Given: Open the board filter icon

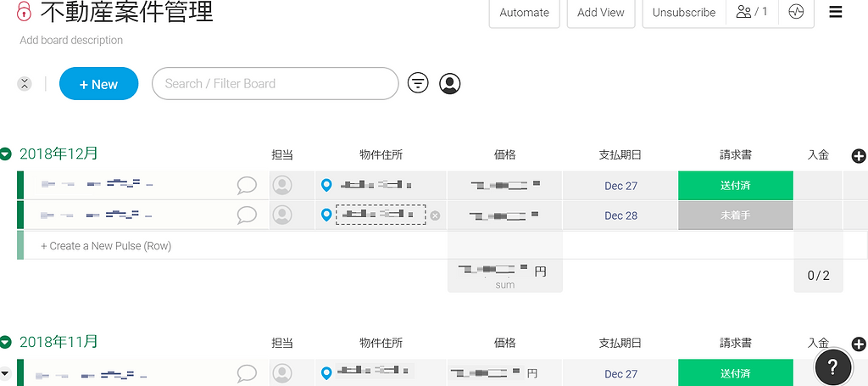Looking at the screenshot, I should coord(418,83).
